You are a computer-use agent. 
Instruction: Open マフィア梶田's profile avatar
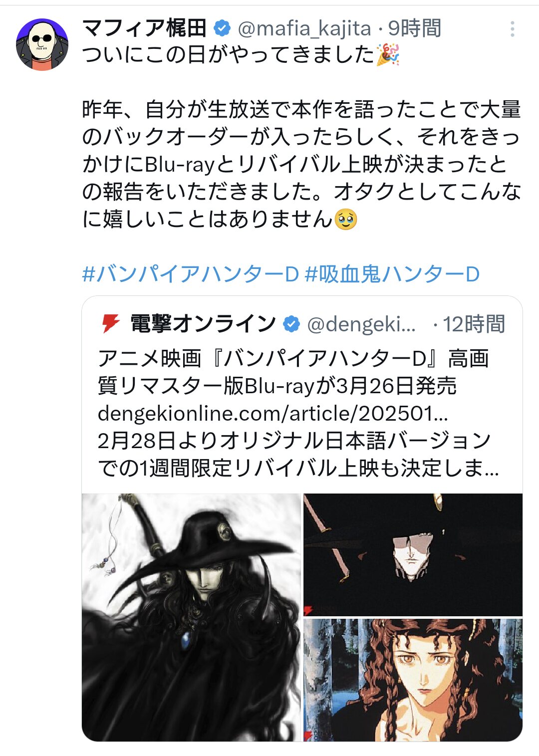click(42, 45)
